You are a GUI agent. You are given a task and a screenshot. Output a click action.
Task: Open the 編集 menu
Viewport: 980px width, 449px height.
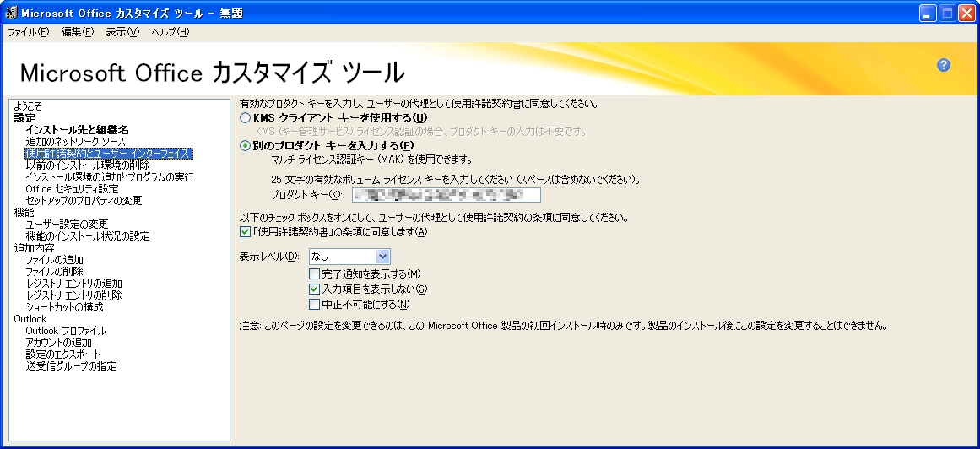77,32
